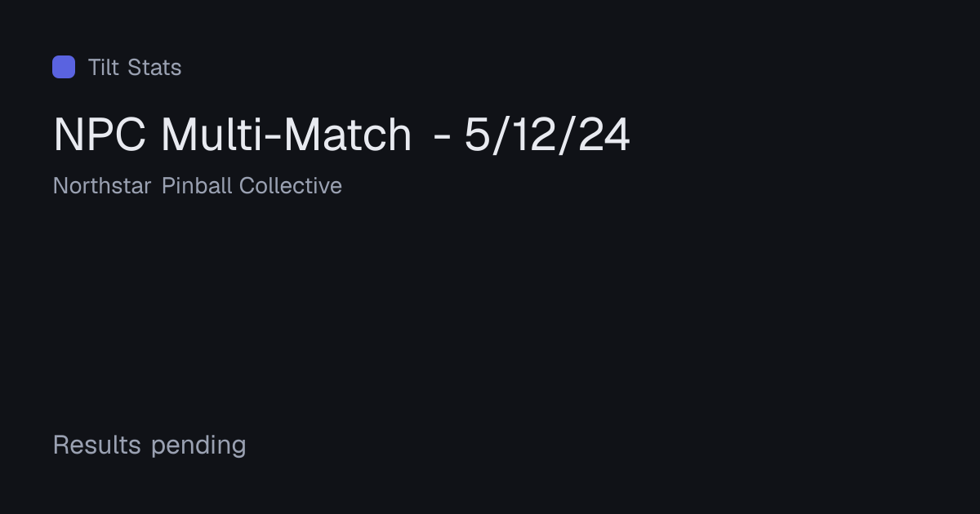980x514 pixels.
Task: Select the word "Pinball" in the subtitle
Action: 197,186
